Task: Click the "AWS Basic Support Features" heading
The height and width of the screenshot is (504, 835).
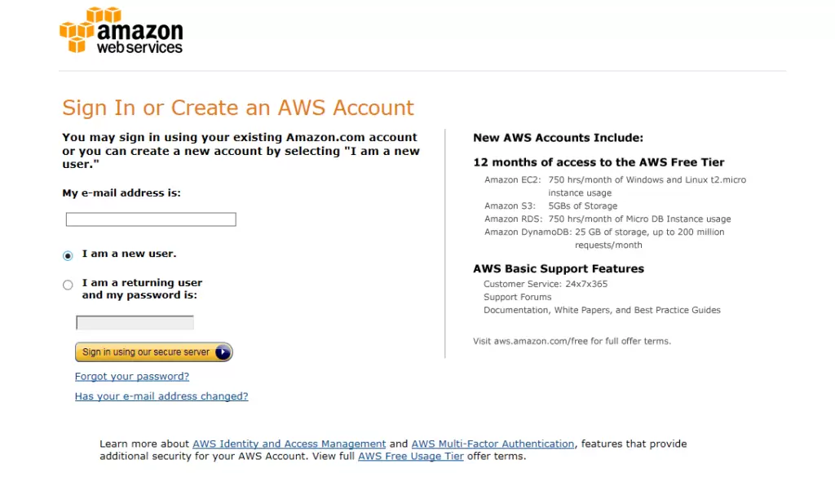Action: 559,269
